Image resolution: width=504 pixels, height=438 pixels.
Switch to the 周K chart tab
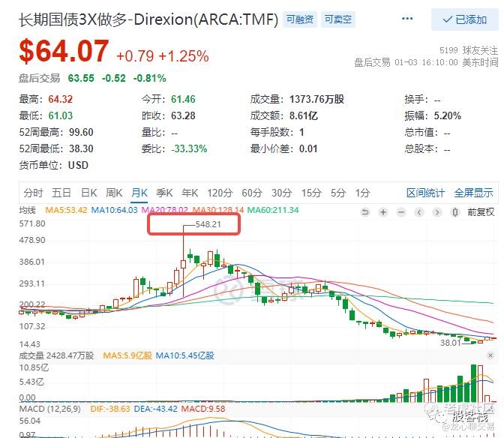(x=114, y=193)
